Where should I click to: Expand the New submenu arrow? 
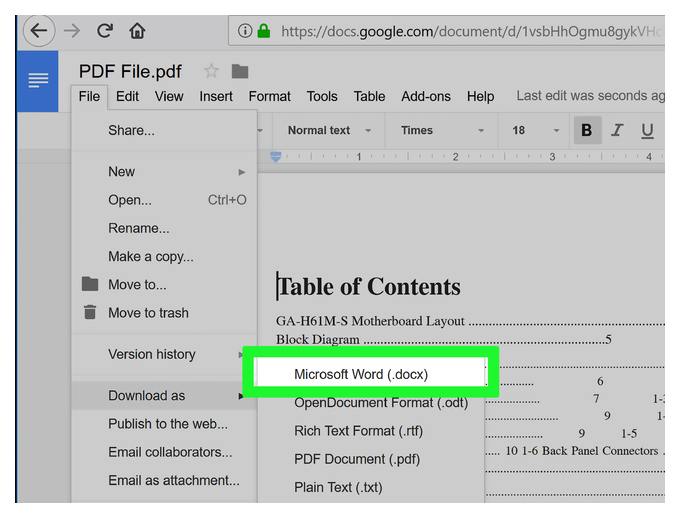coord(242,172)
